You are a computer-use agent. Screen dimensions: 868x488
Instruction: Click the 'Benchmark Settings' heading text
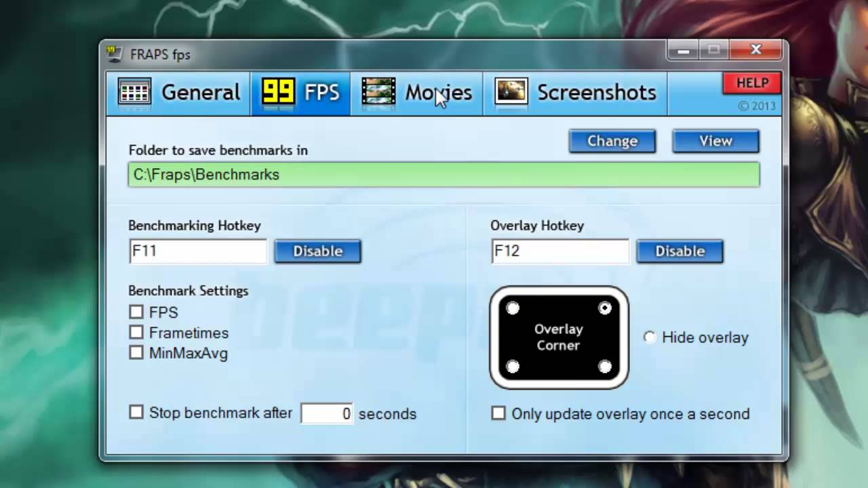coord(189,291)
